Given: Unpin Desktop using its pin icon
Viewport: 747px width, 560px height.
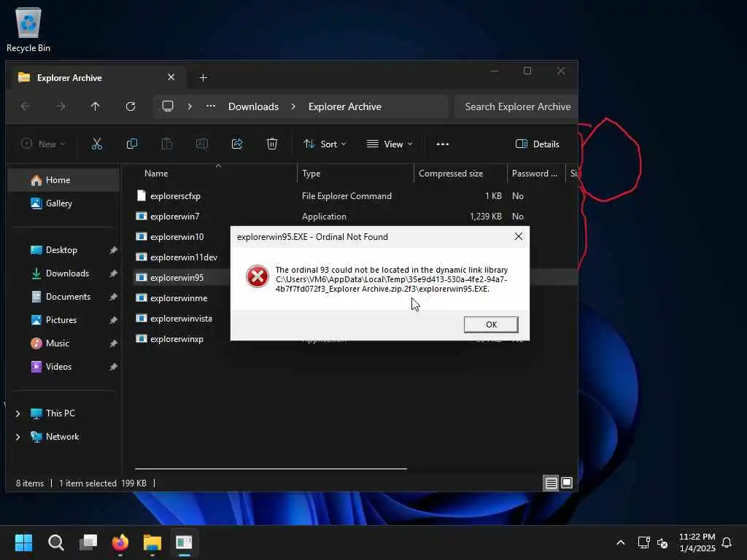Looking at the screenshot, I should point(113,250).
